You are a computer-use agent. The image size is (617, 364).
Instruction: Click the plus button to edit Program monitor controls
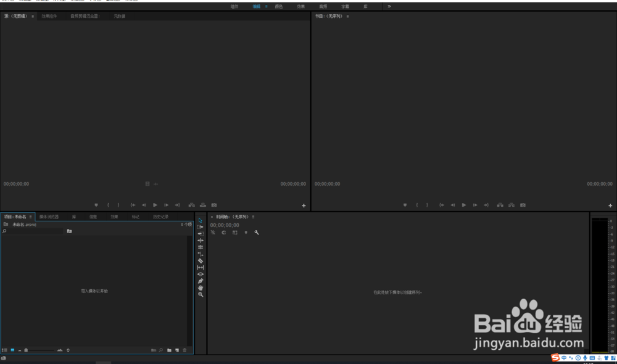[x=611, y=205]
